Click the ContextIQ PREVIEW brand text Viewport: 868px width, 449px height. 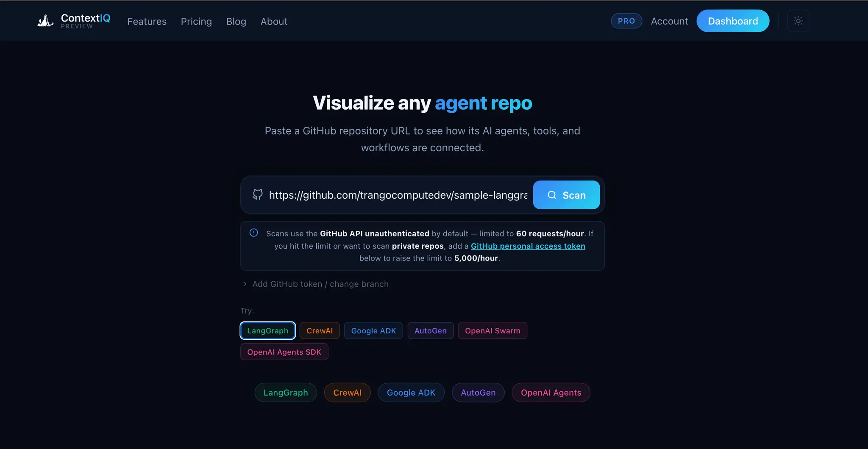click(86, 21)
